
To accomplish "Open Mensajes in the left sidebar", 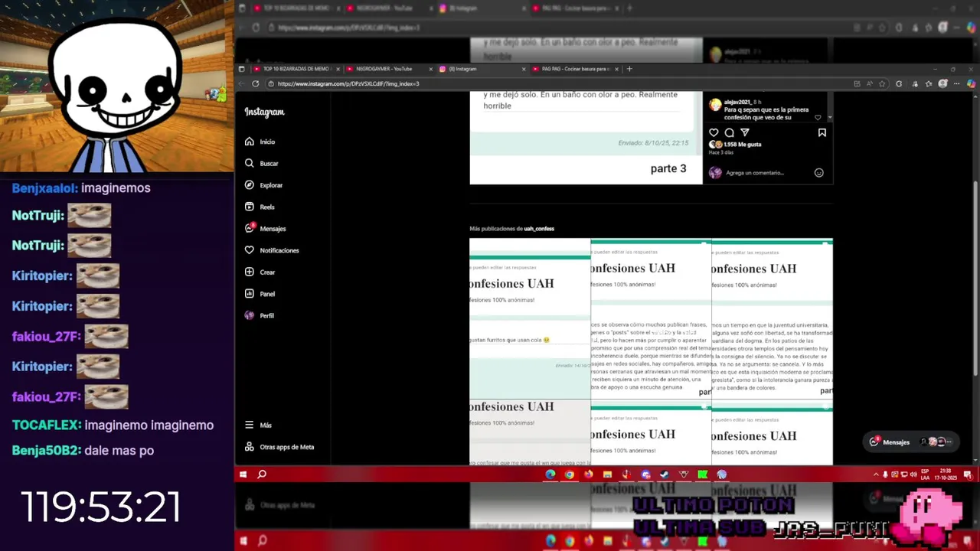I will 266,228.
